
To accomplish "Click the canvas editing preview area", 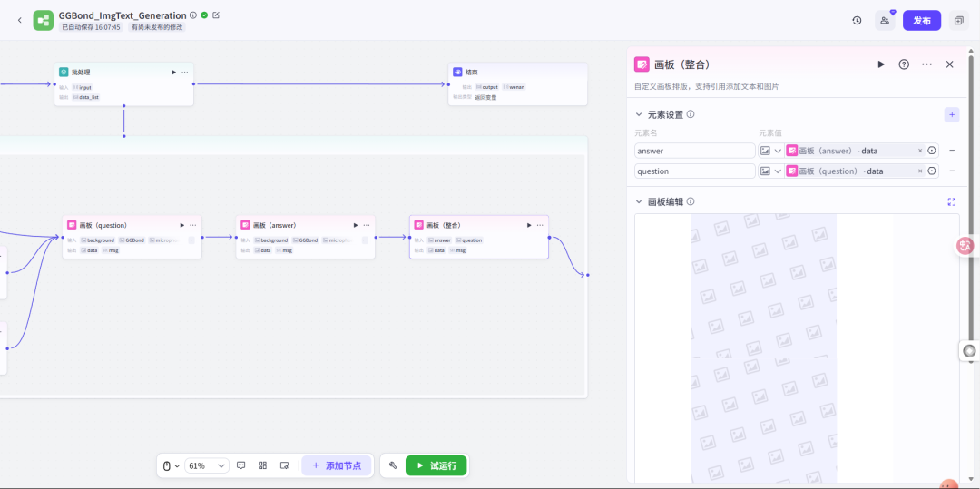I will 797,347.
